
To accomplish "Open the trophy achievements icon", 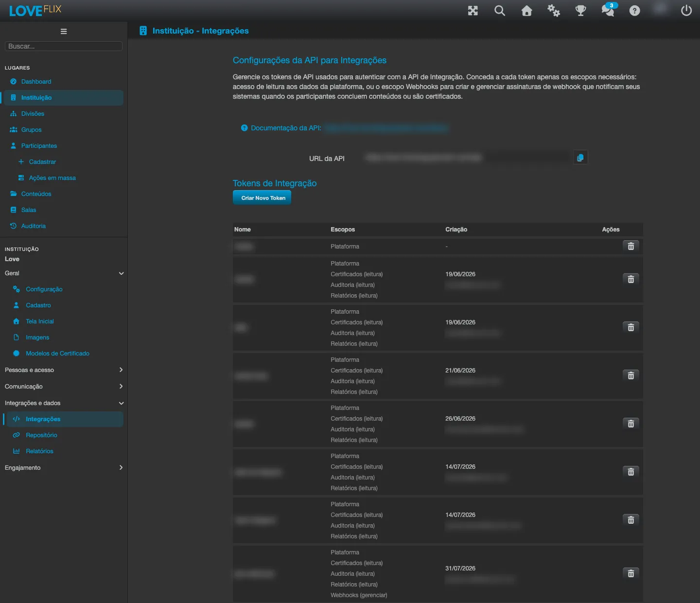I will pyautogui.click(x=580, y=11).
